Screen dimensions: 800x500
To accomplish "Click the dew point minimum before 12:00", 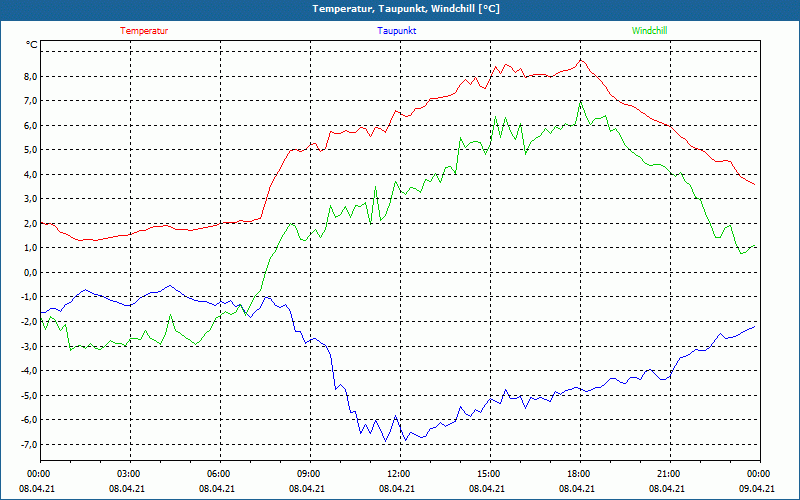I will pyautogui.click(x=386, y=441).
